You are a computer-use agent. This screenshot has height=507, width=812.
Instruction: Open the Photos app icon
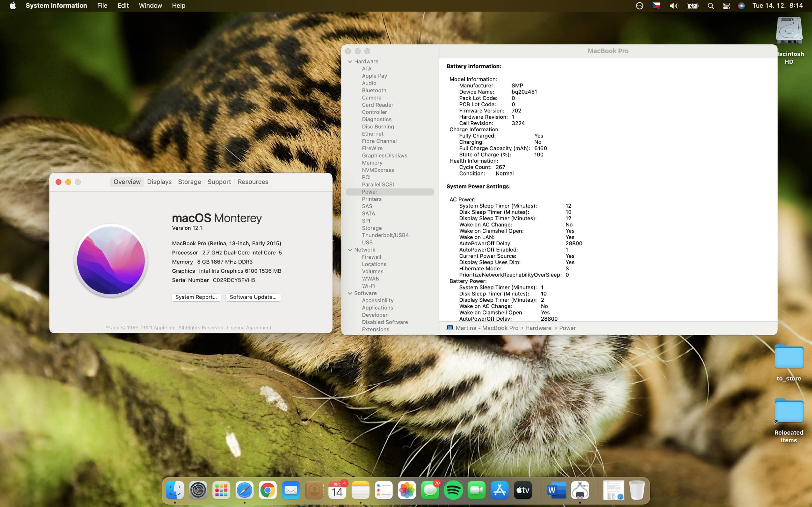pyautogui.click(x=407, y=490)
